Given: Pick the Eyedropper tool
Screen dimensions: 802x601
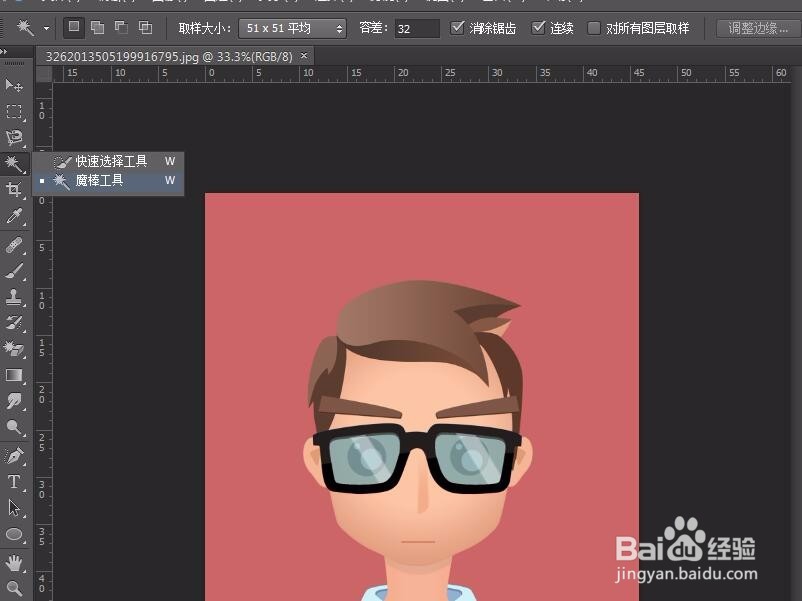Looking at the screenshot, I should (x=14, y=217).
